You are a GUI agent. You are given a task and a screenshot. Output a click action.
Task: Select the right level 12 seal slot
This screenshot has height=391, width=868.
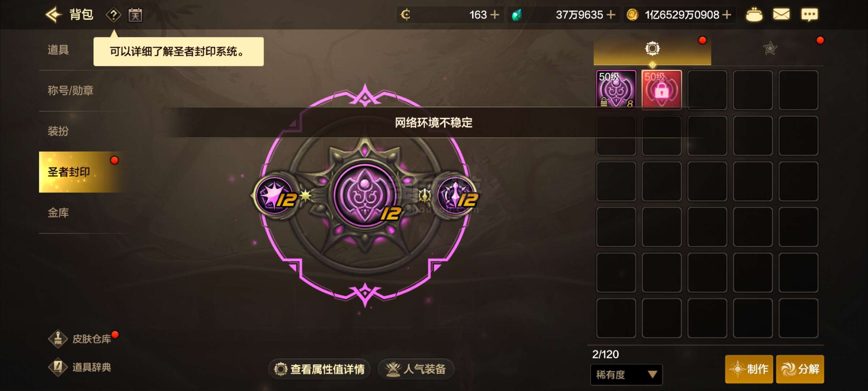coord(456,195)
